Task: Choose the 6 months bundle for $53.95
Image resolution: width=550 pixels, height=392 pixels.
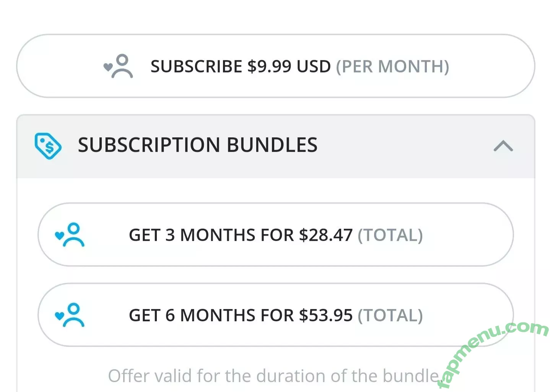Action: click(x=275, y=315)
